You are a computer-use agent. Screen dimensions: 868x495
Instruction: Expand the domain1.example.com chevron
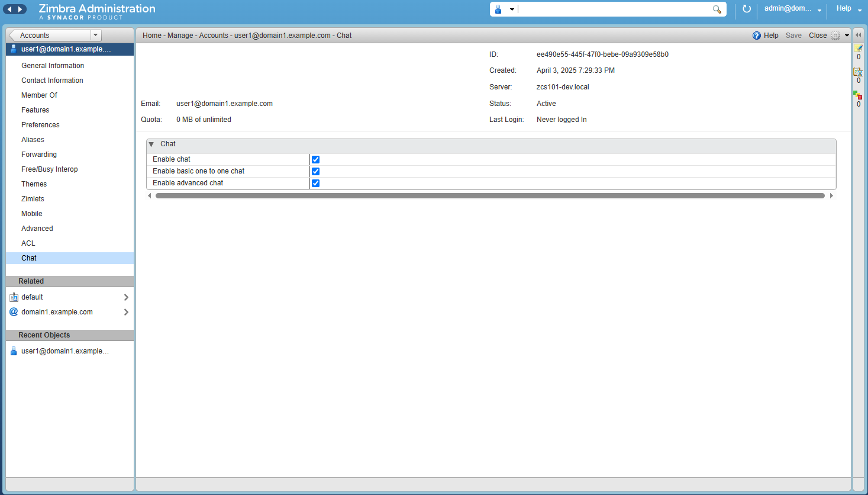(x=126, y=312)
